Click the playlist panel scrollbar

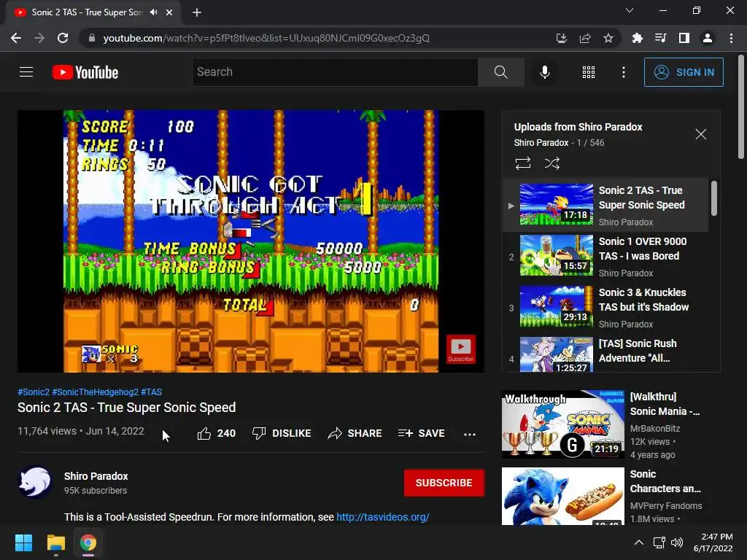713,198
